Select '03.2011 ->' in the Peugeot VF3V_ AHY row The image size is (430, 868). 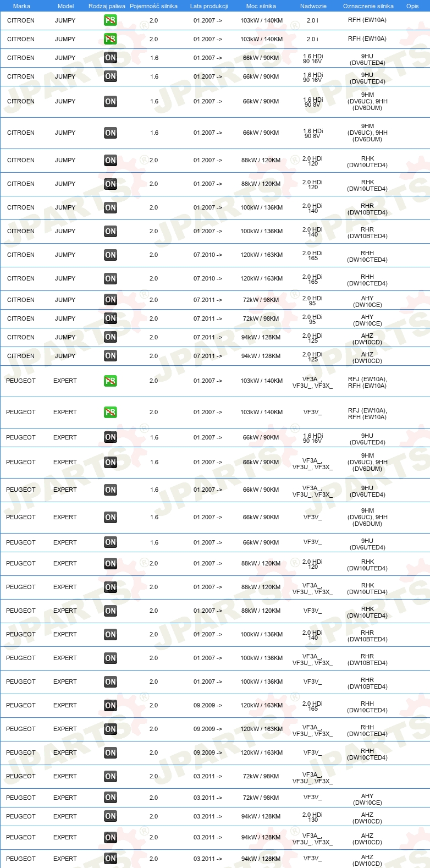point(208,798)
